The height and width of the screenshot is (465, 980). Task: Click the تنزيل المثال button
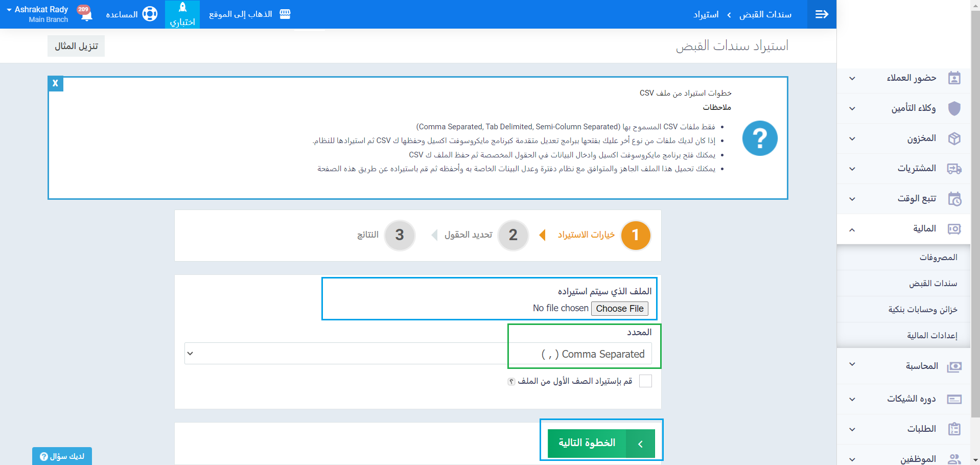(76, 46)
